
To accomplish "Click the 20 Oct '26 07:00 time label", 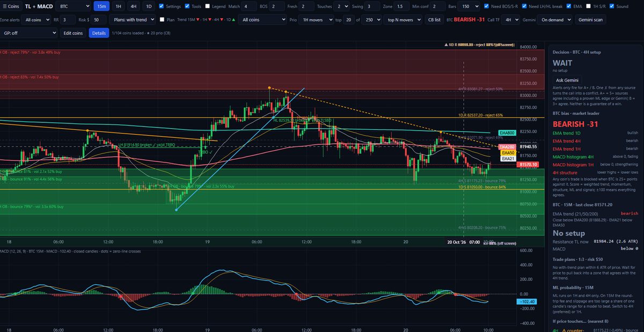I will (463, 242).
